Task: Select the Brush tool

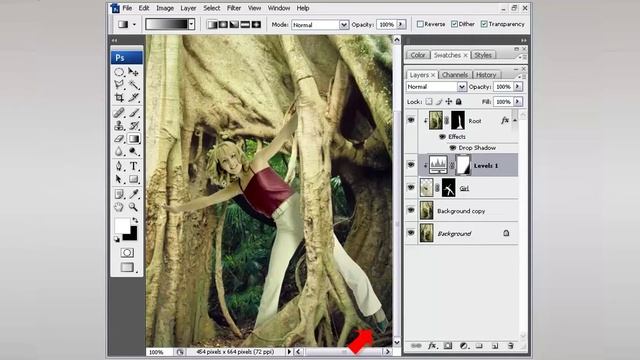Action: (x=133, y=113)
